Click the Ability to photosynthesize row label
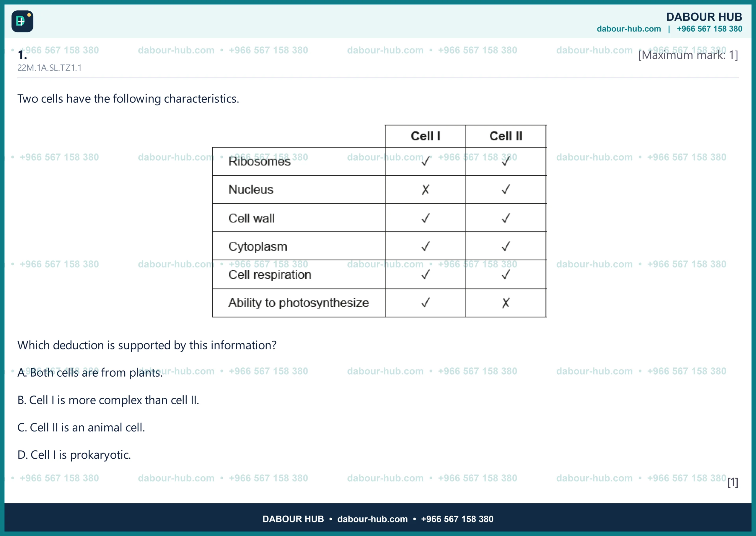The image size is (756, 536). pos(299,303)
